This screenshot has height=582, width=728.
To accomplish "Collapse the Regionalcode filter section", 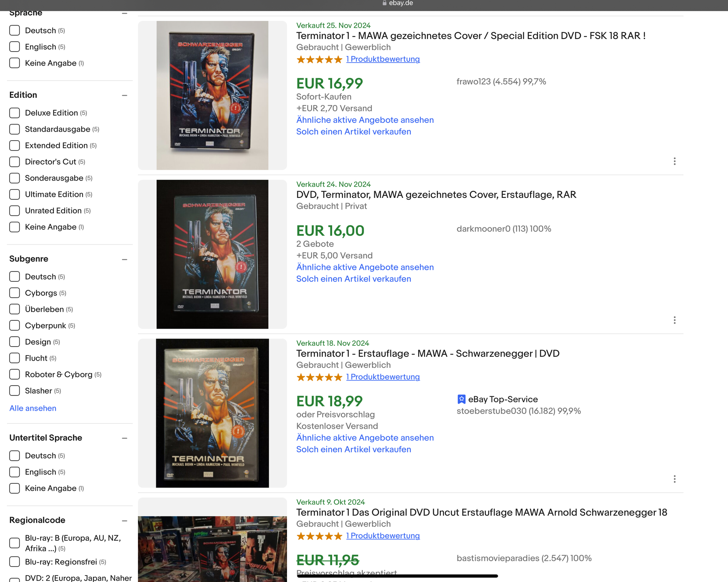I will (x=124, y=521).
